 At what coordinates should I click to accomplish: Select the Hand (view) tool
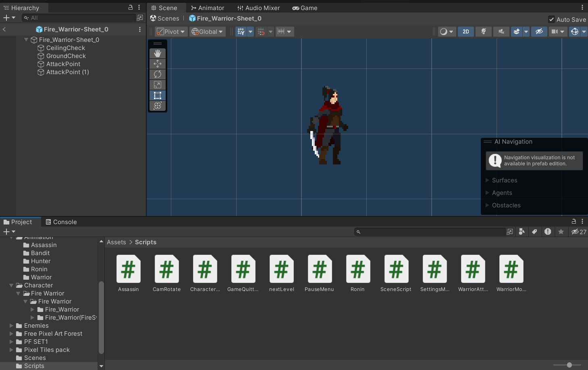click(x=158, y=53)
